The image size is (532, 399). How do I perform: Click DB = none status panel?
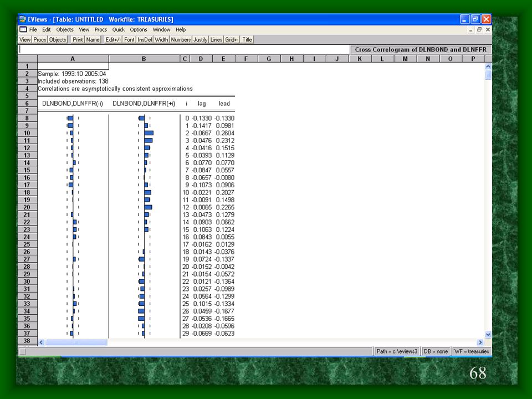(x=436, y=351)
